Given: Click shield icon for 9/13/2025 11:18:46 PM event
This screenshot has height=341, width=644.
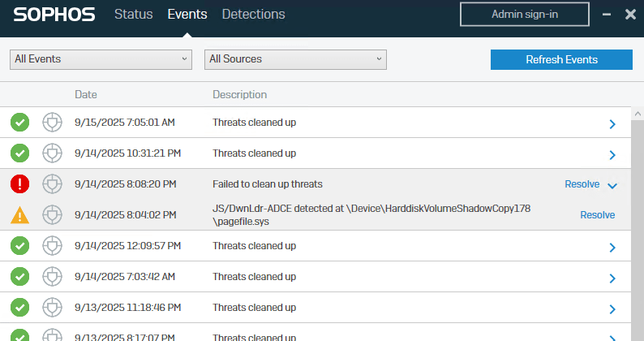Looking at the screenshot, I should tap(52, 308).
